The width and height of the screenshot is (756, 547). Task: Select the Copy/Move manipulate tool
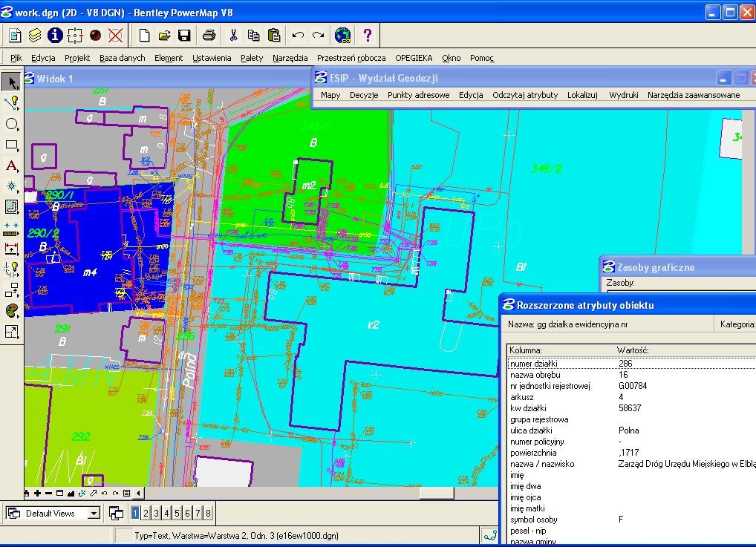click(12, 289)
